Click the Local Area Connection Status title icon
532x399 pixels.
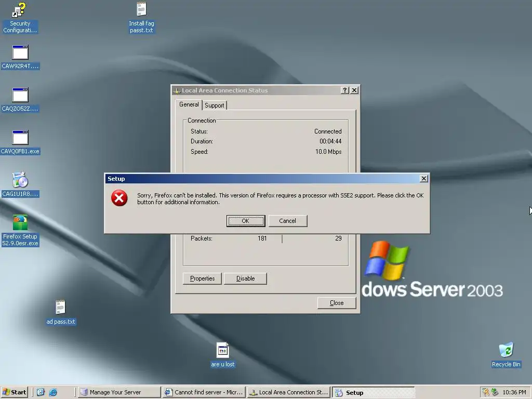tap(177, 90)
